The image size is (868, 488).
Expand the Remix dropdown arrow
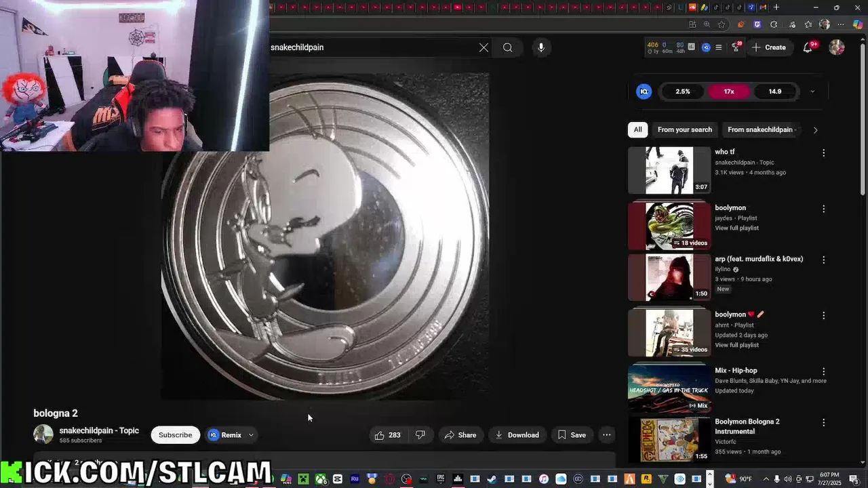click(251, 435)
